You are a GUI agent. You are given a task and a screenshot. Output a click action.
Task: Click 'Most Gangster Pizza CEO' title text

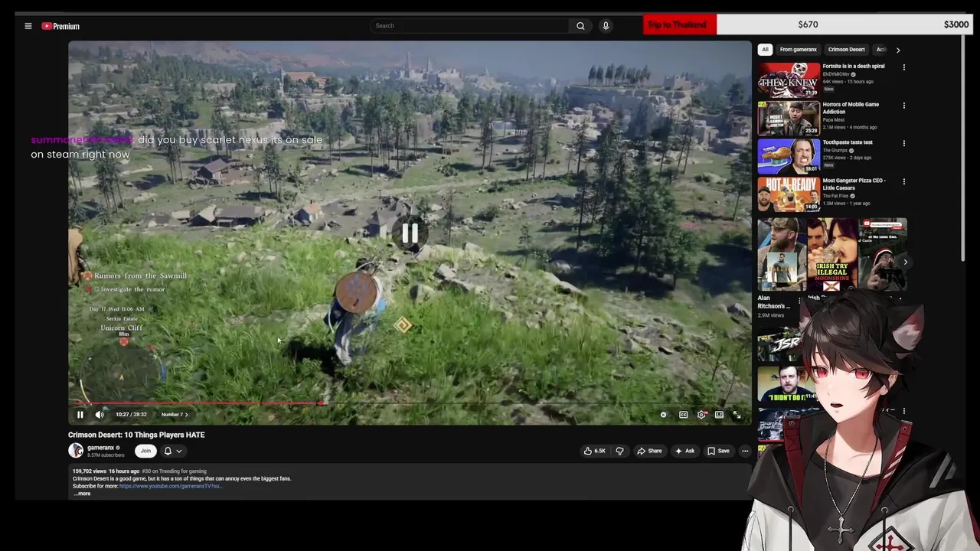click(x=854, y=184)
